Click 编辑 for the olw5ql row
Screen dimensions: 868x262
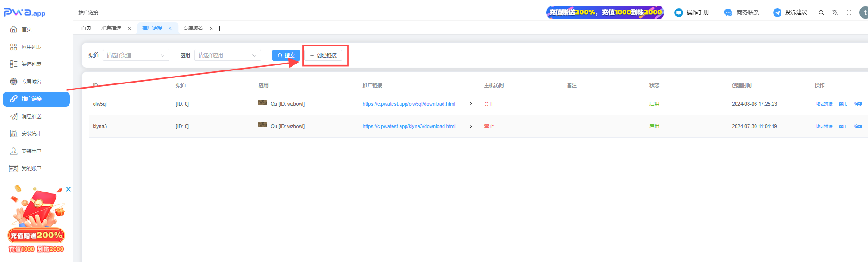[x=858, y=104]
